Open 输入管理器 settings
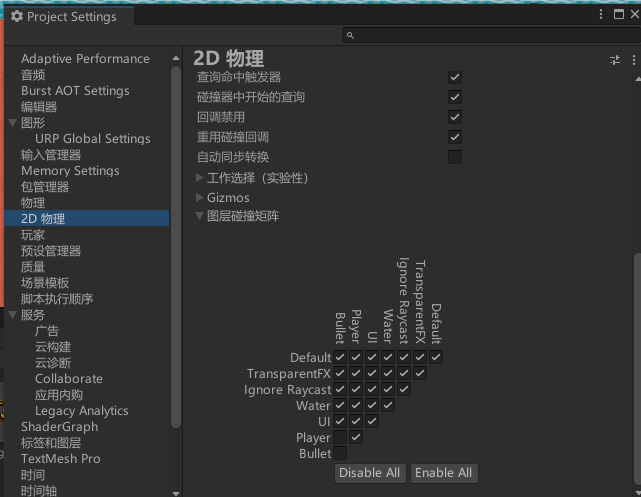The width and height of the screenshot is (641, 497). point(51,155)
